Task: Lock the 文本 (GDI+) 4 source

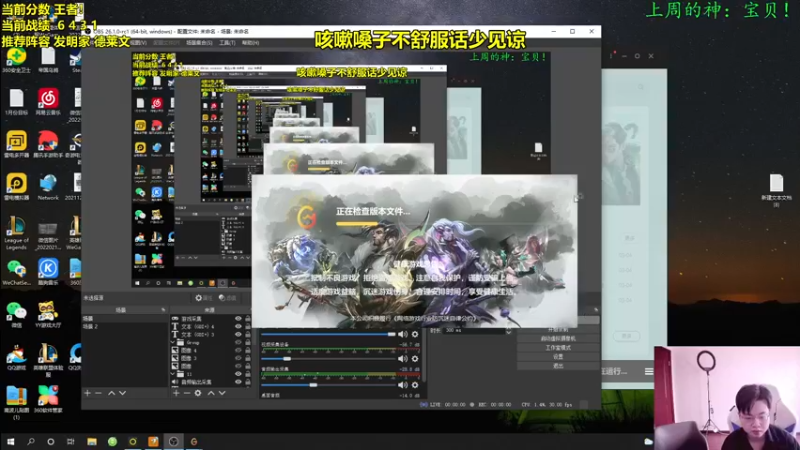Action: point(247,327)
